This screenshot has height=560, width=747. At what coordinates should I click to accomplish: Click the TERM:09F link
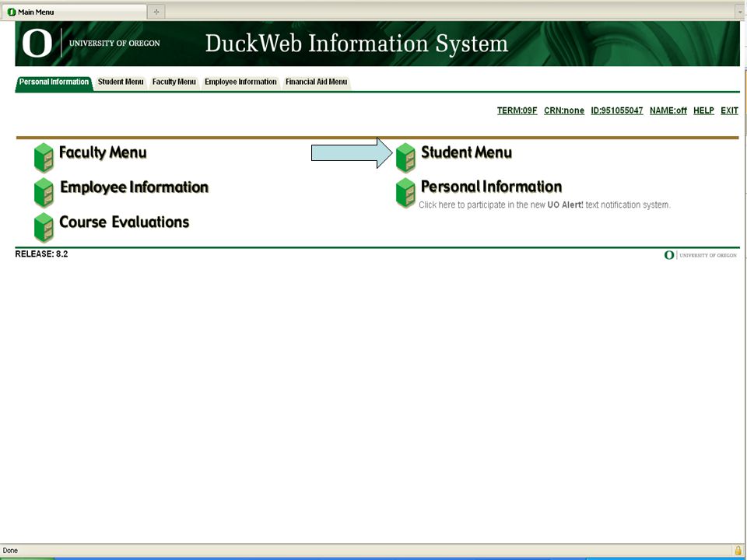(x=517, y=110)
